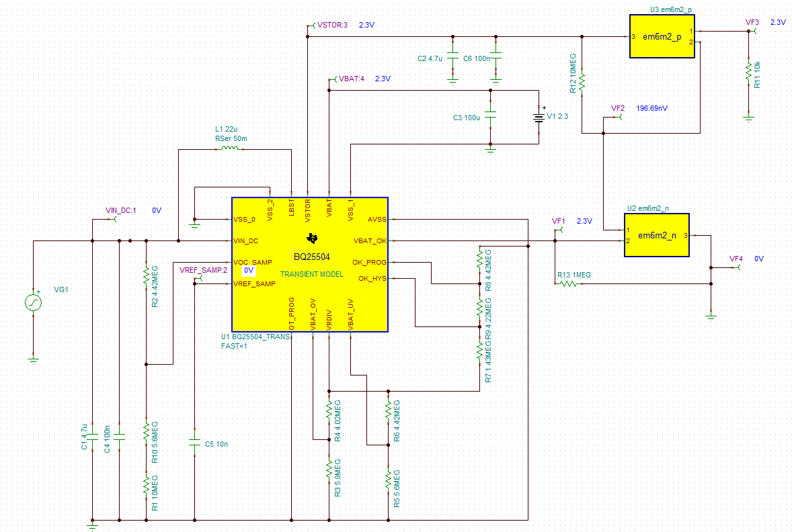Click the ground symbol under resistor R11
The height and width of the screenshot is (532, 792).
click(x=748, y=119)
